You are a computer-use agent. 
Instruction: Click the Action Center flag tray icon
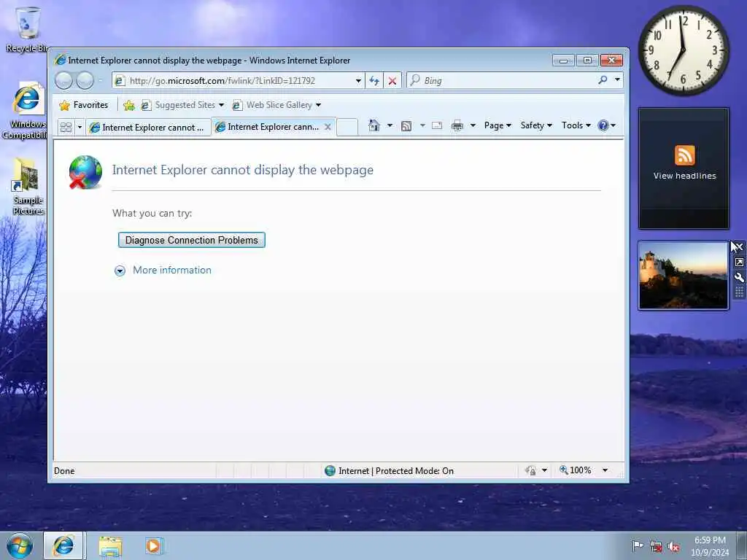click(x=638, y=546)
